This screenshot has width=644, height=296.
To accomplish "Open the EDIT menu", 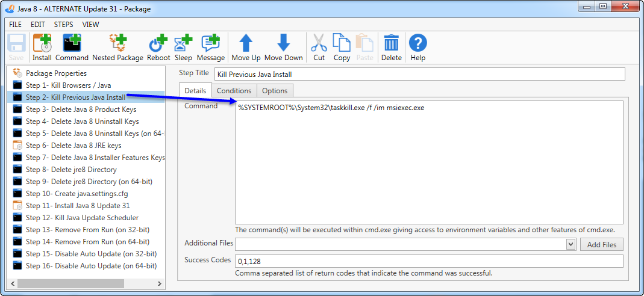I will pos(38,25).
